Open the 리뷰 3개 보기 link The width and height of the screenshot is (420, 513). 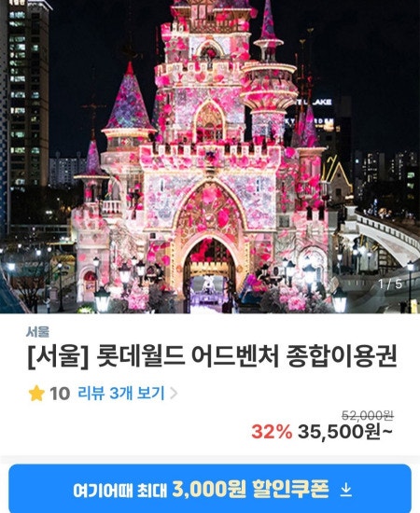pyautogui.click(x=120, y=393)
